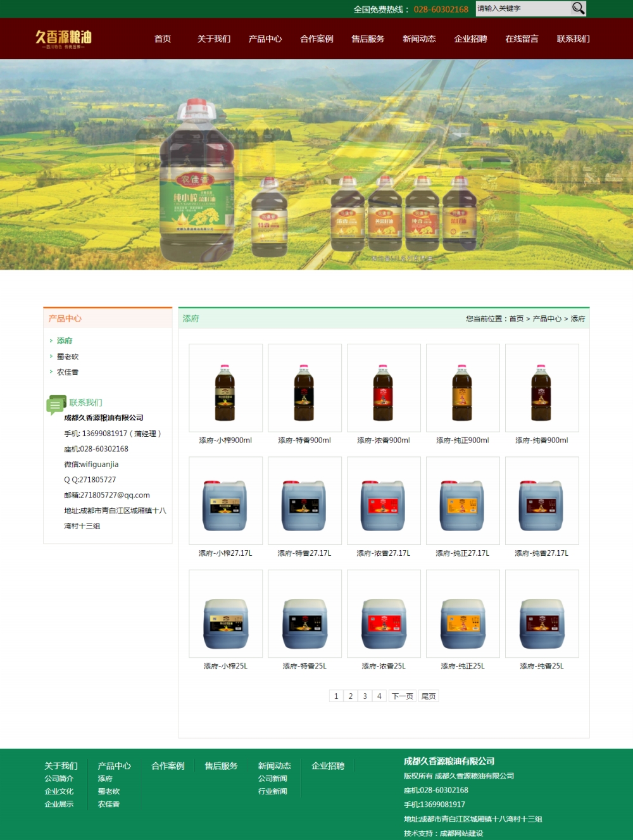Select the 添府 category in sidebar
Image resolution: width=633 pixels, height=840 pixels.
click(65, 341)
